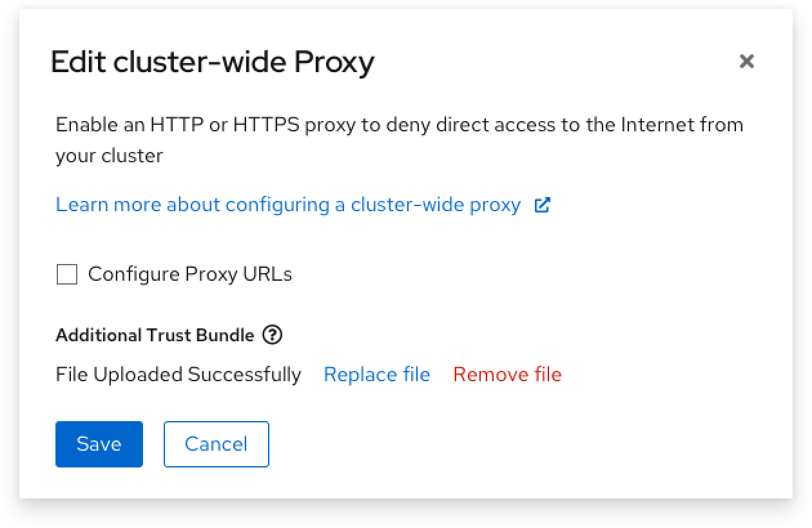
Task: Click the Additional Trust Bundle field label
Action: 155,335
